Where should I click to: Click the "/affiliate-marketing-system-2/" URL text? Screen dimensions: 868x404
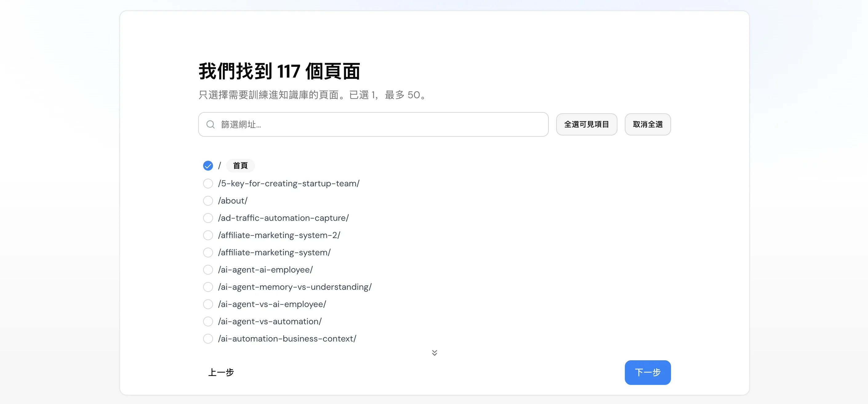(279, 235)
